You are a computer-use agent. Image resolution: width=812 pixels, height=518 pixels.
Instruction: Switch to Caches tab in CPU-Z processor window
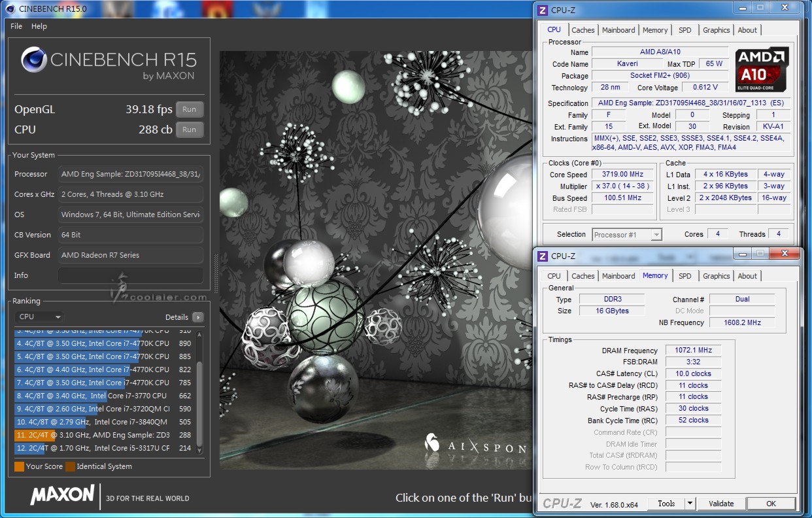coord(583,30)
